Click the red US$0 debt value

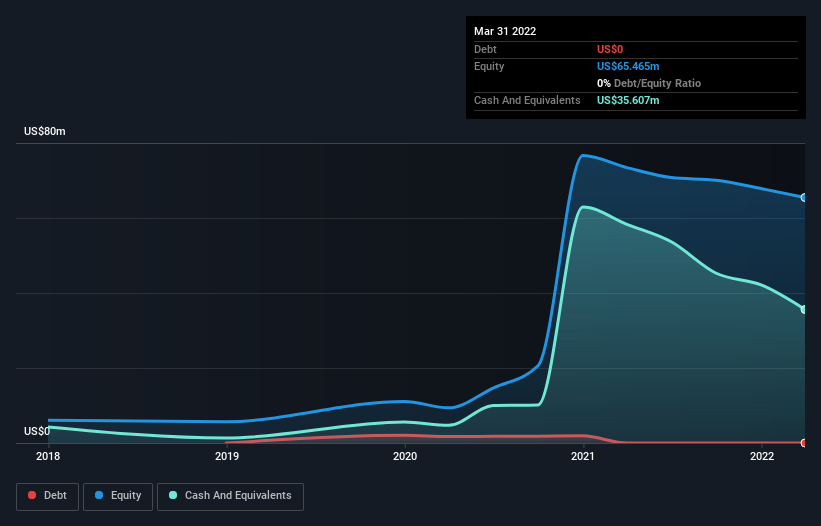tap(610, 49)
